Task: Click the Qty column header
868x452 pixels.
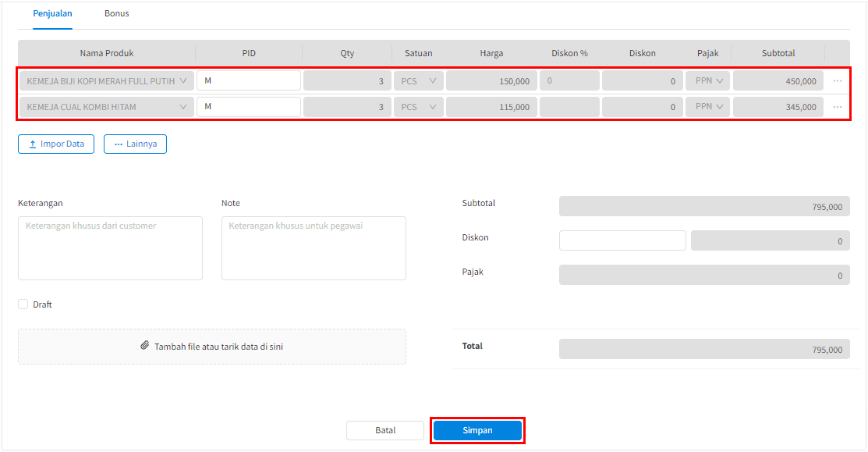Action: 347,53
